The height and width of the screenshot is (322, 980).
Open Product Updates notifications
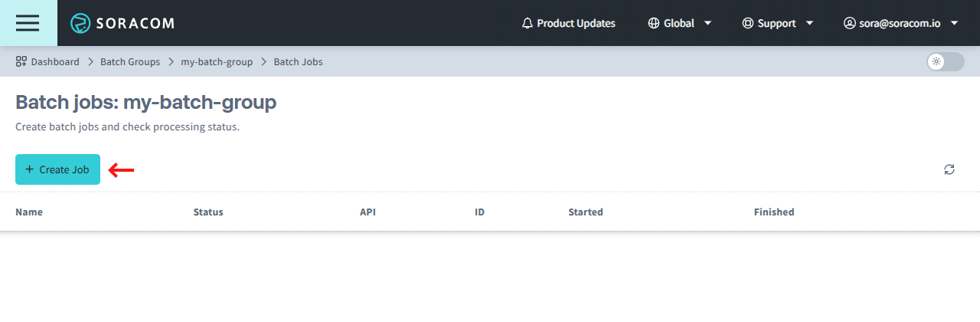(568, 23)
